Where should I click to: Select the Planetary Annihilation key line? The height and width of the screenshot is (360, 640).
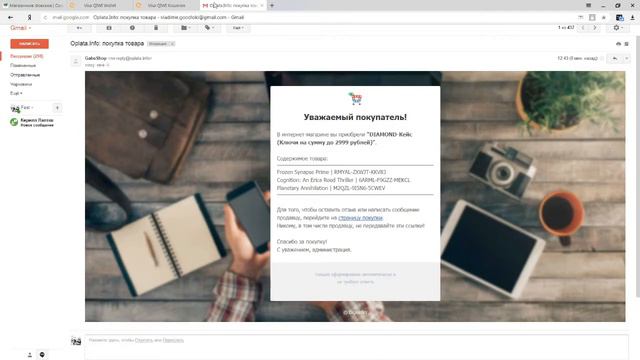(x=331, y=188)
